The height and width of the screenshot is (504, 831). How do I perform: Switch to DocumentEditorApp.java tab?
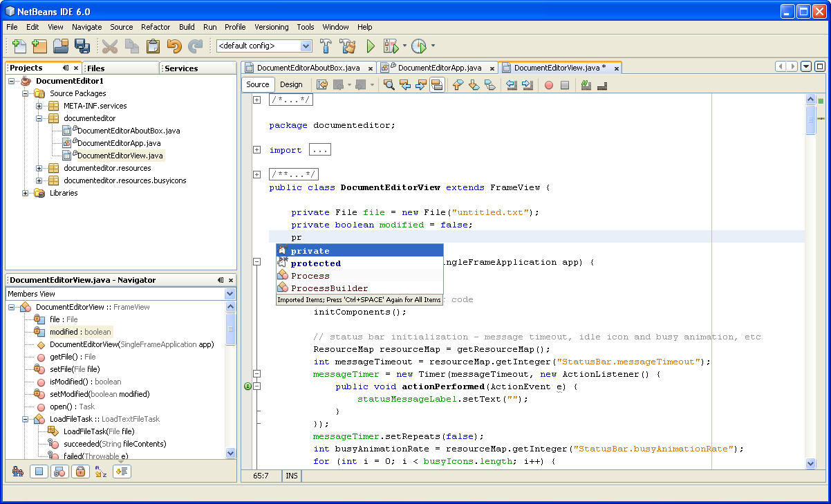tap(439, 68)
